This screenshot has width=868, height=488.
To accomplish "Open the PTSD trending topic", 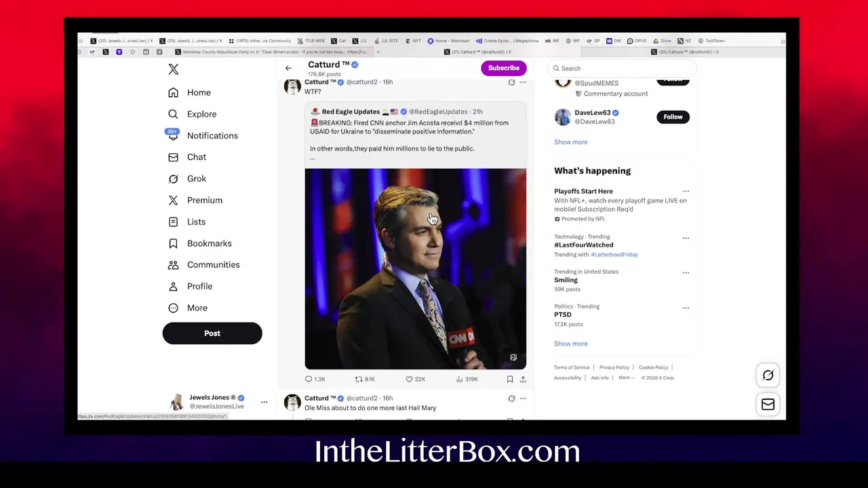I will (x=563, y=314).
